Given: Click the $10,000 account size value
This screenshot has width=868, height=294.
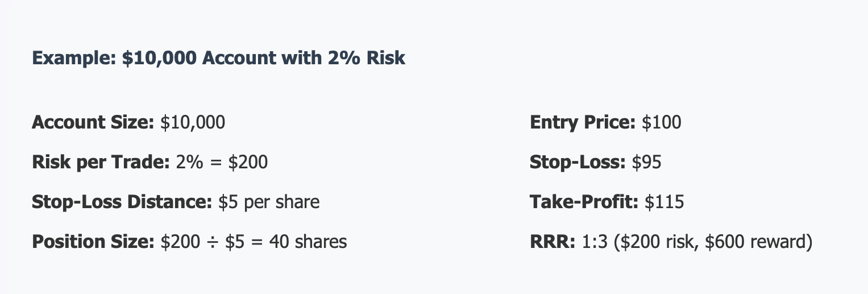Looking at the screenshot, I should [x=193, y=122].
